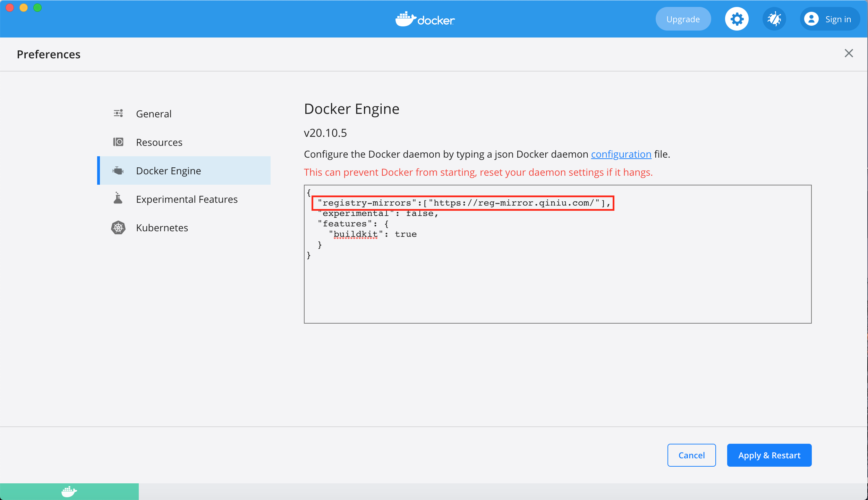Click the Sign in button
Screen dimensions: 868x500
830,19
